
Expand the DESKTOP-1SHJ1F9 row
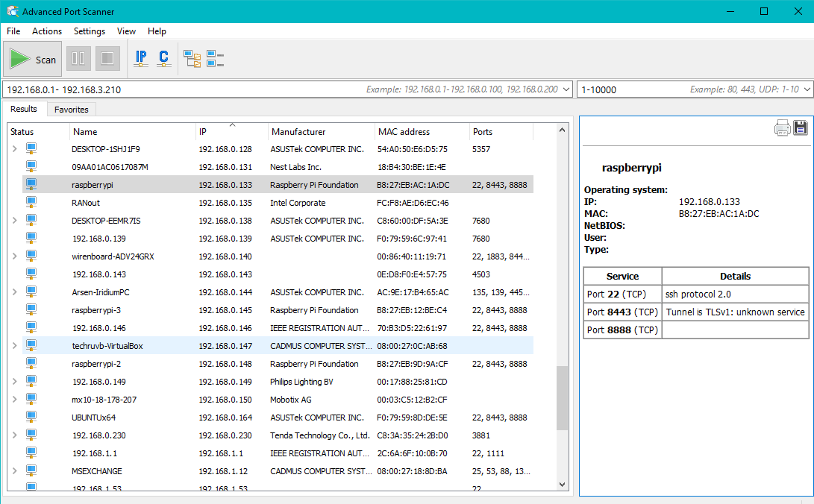click(x=14, y=149)
